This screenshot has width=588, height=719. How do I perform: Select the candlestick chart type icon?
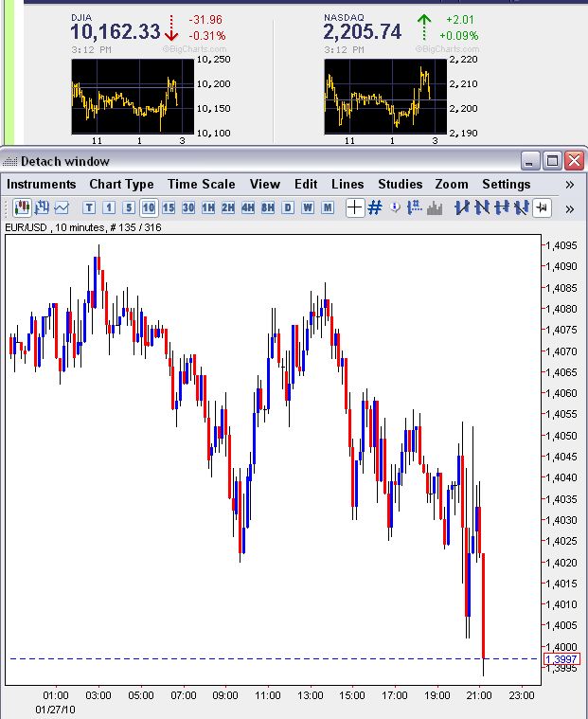coord(22,207)
